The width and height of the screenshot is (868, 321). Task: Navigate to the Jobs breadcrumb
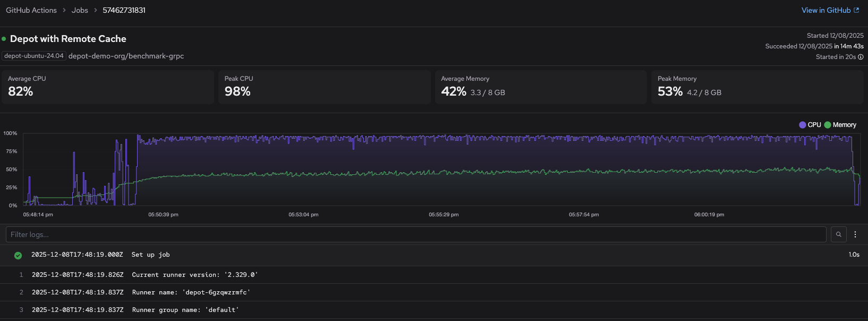pyautogui.click(x=80, y=10)
